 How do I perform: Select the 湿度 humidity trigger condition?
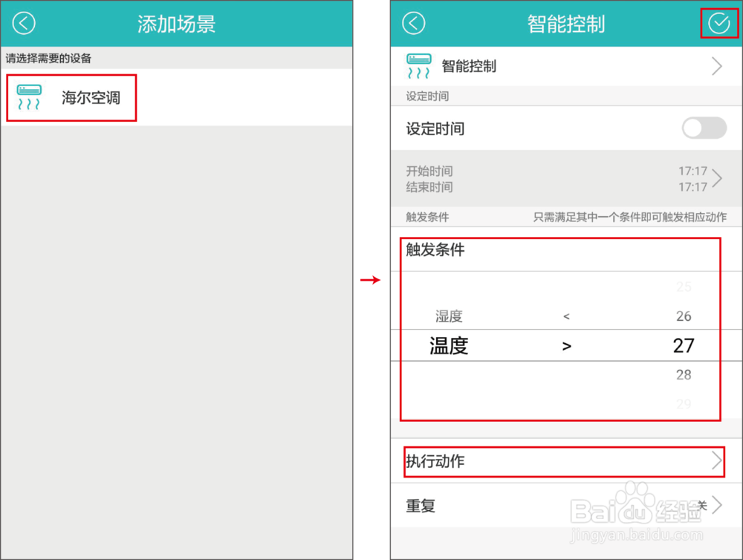[449, 315]
